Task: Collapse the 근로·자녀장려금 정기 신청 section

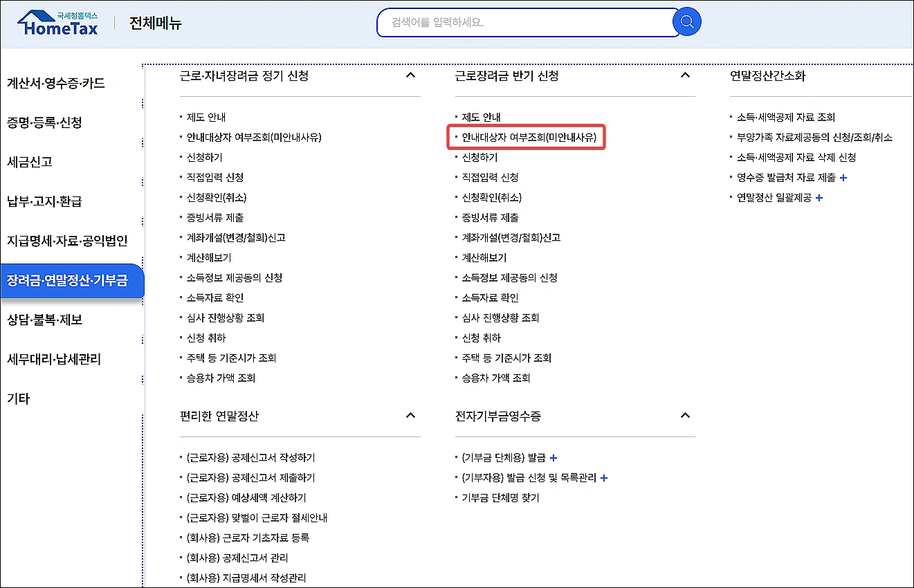Action: click(x=410, y=75)
